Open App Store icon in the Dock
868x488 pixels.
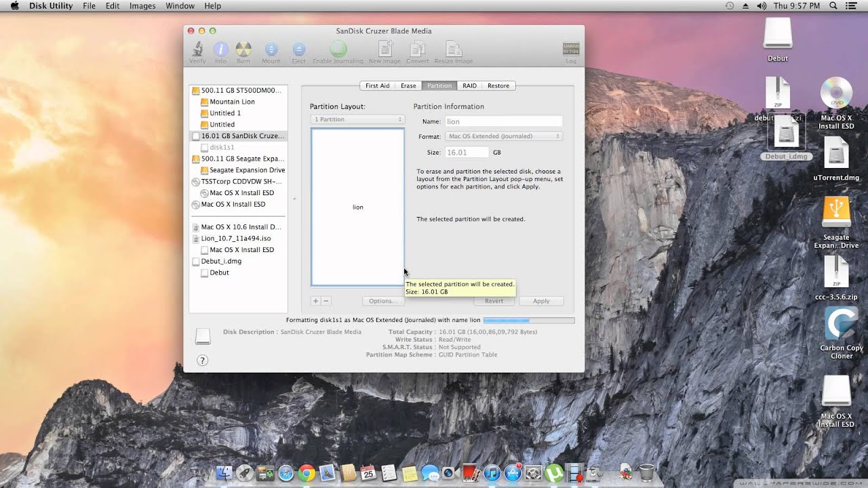(x=513, y=472)
